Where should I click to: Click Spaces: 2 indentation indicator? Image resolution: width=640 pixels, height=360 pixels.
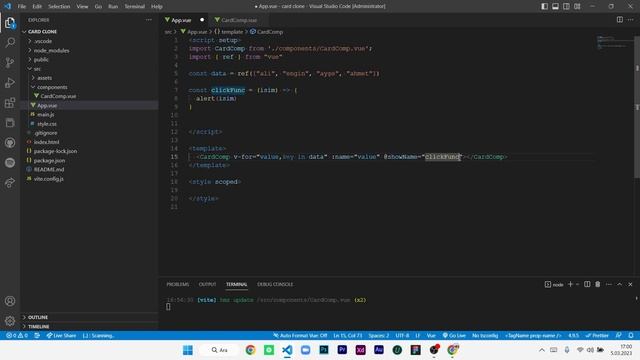[378, 335]
